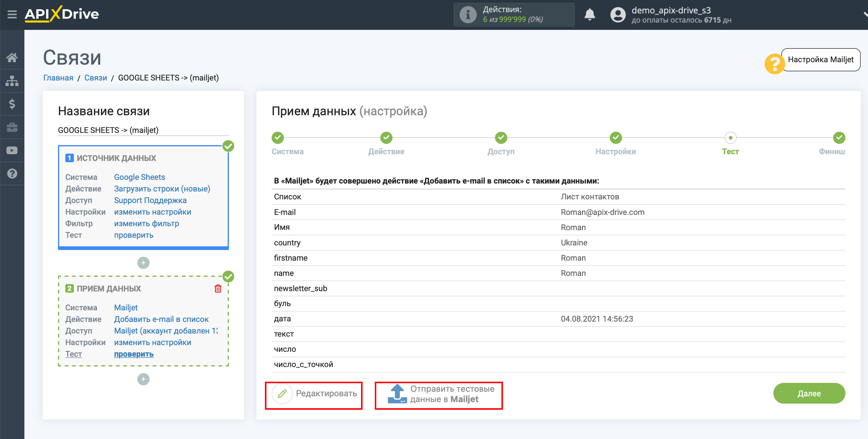The height and width of the screenshot is (439, 868).
Task: Click the Редактировать button
Action: pos(314,393)
